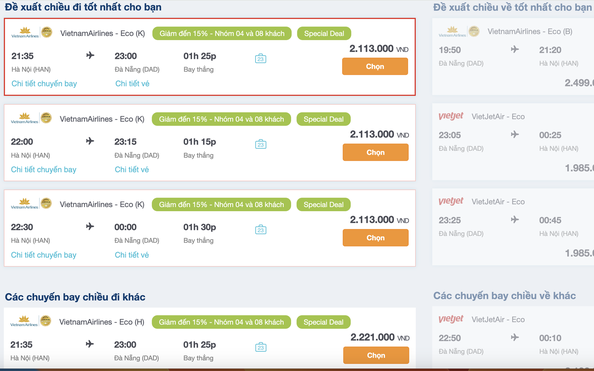
Task: Click baggage icon on 22:30 flight
Action: [x=260, y=229]
